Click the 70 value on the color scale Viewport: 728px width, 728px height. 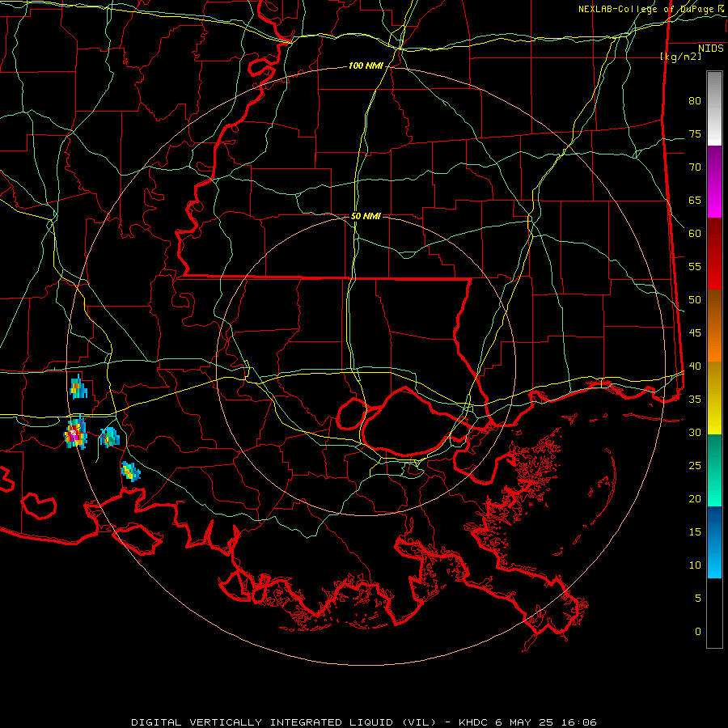695,167
